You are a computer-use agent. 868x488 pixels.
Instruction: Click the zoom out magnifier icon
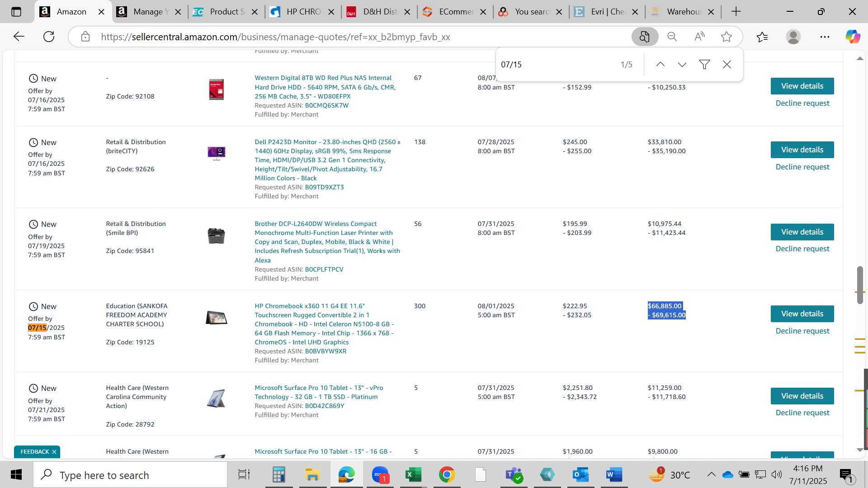coord(672,37)
